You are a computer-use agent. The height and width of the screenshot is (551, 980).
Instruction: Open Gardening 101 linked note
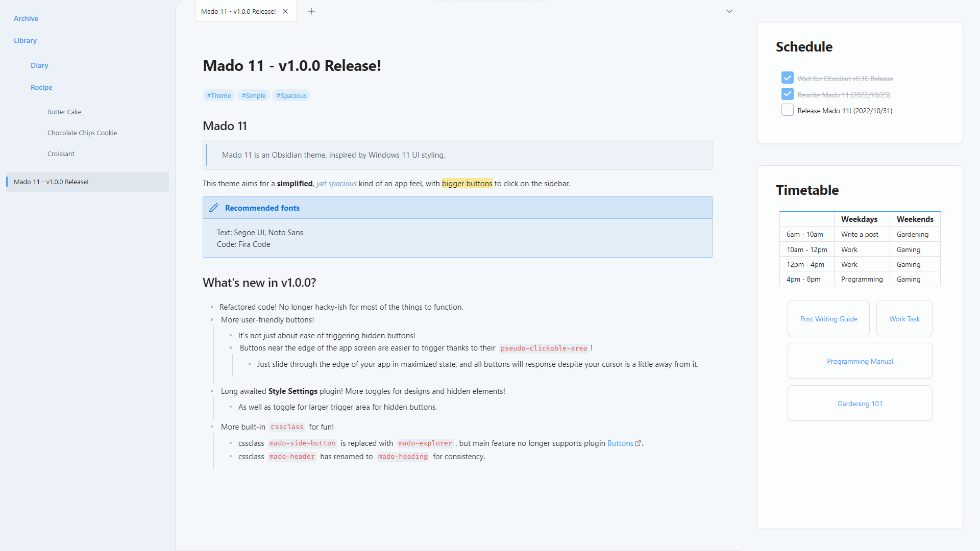tap(860, 403)
